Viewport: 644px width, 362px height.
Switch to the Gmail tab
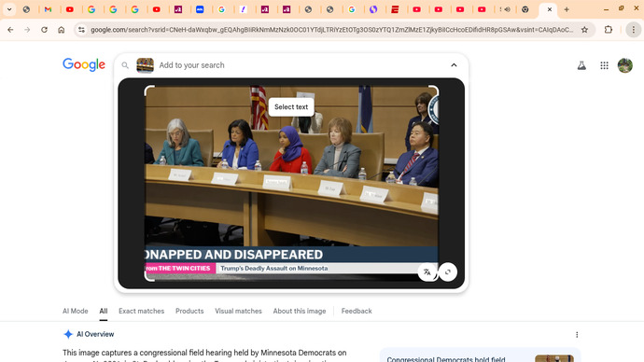(x=48, y=9)
